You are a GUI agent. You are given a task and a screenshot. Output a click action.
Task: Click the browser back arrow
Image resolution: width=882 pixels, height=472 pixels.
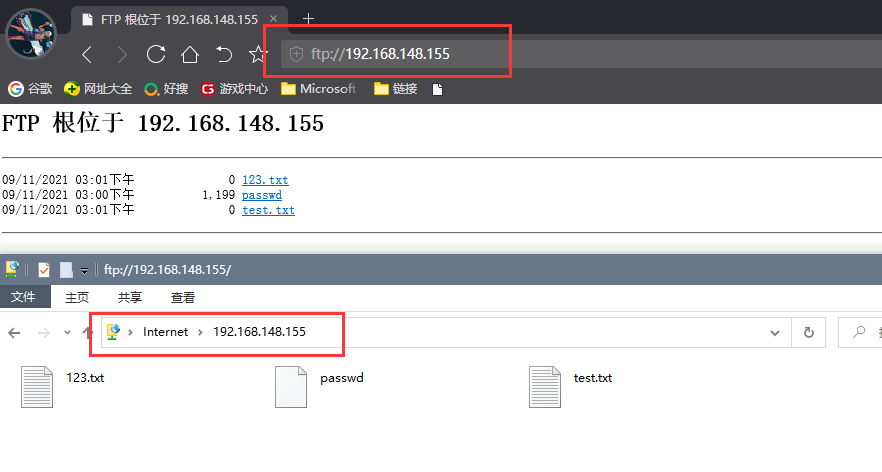[87, 55]
